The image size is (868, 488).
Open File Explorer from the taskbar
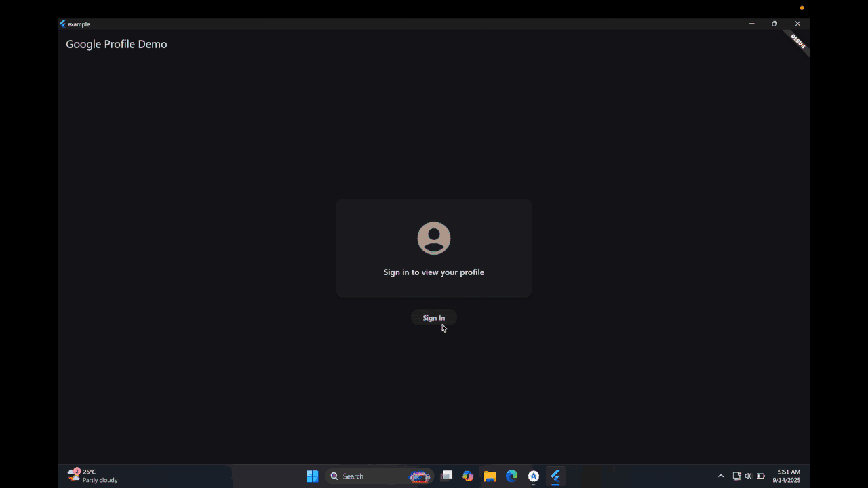pyautogui.click(x=490, y=476)
